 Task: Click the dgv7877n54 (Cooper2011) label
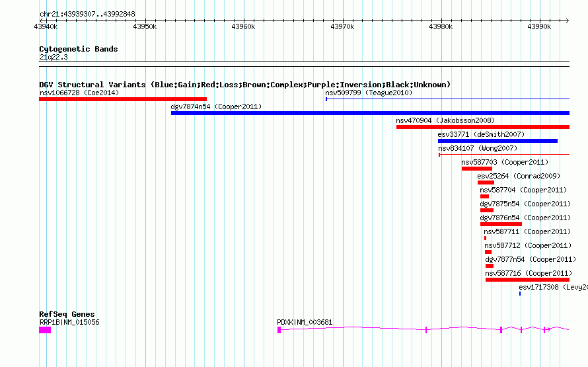click(x=531, y=259)
